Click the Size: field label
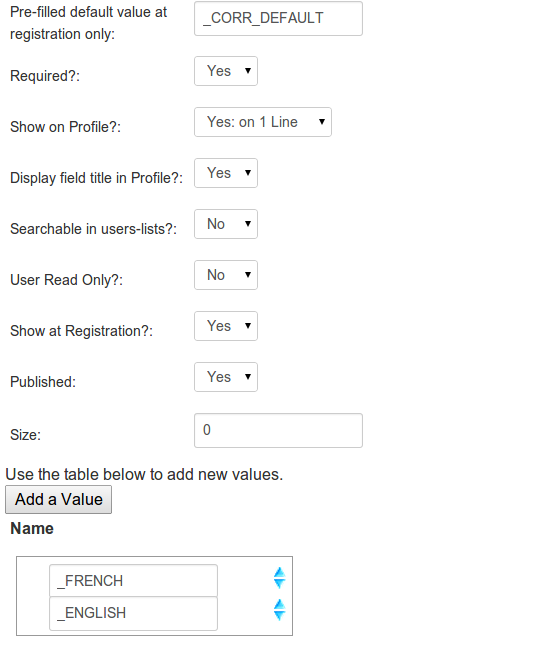Screen dimensions: 538x650 tap(26, 435)
